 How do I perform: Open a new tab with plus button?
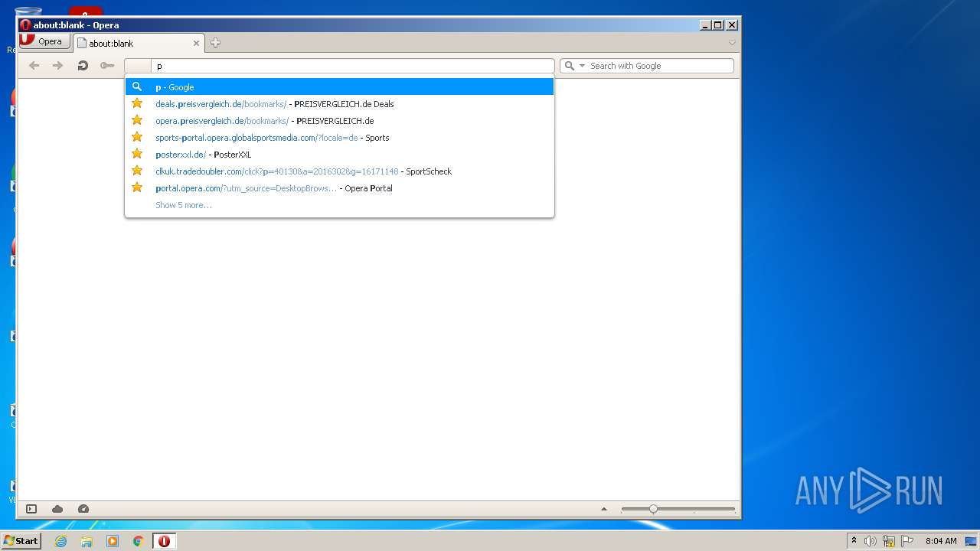click(215, 43)
